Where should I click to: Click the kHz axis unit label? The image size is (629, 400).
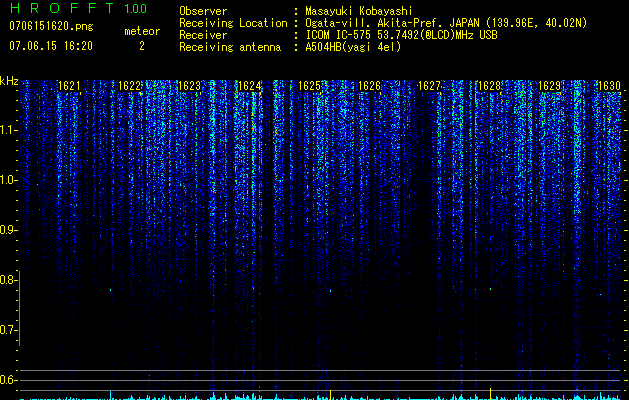tap(9, 81)
